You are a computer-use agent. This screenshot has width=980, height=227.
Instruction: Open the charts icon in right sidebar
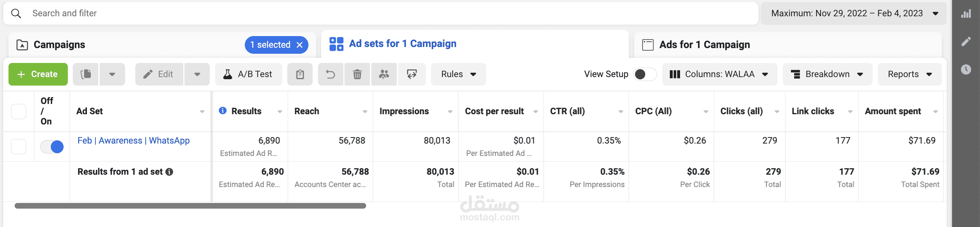966,14
